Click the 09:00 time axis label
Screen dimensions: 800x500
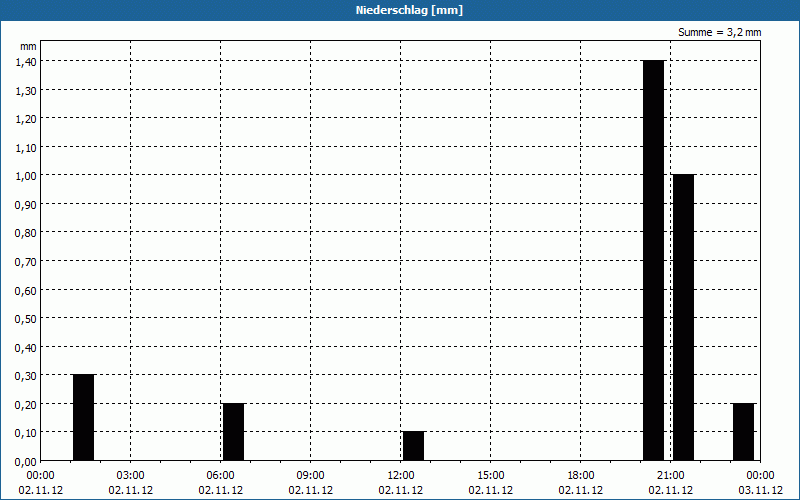tap(310, 475)
